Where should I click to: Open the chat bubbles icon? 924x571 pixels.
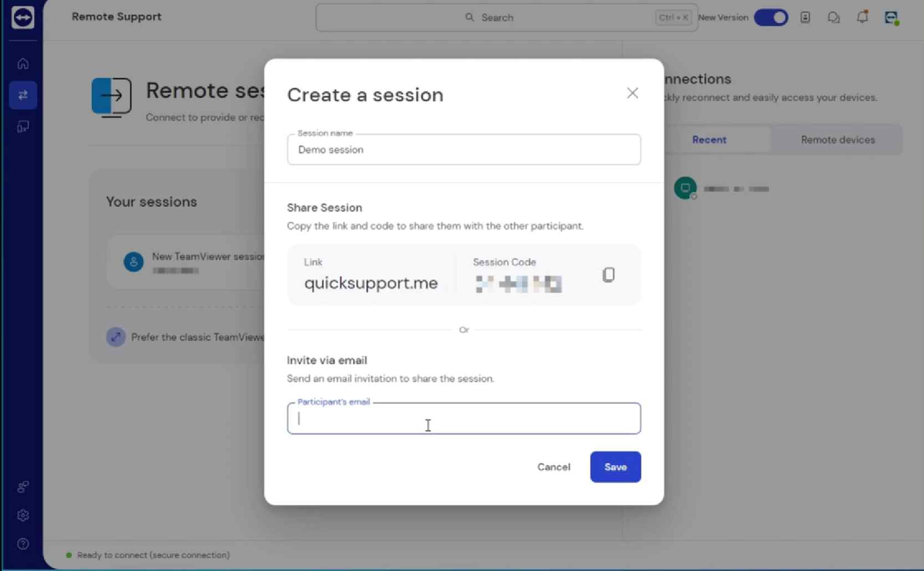[x=833, y=18]
